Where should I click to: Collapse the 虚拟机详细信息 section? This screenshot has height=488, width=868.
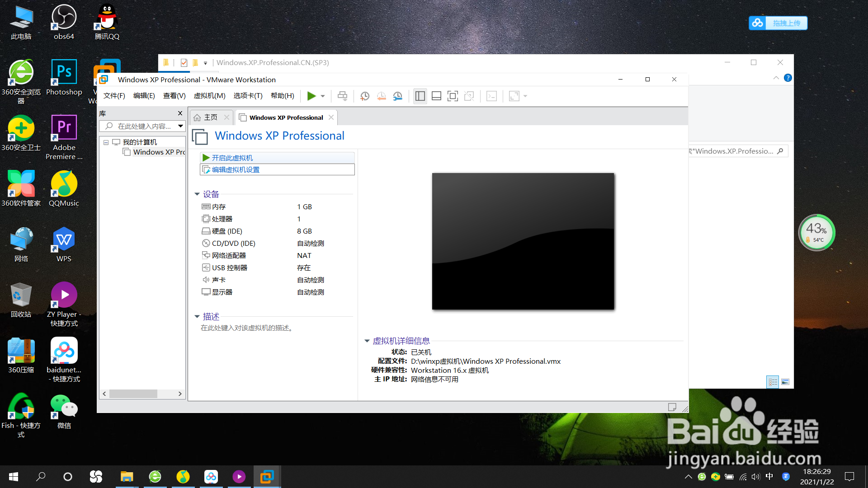coord(367,341)
